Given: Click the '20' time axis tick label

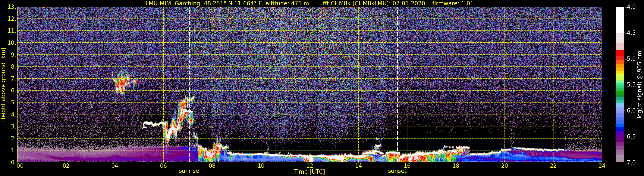Looking at the screenshot, I should pyautogui.click(x=505, y=166).
